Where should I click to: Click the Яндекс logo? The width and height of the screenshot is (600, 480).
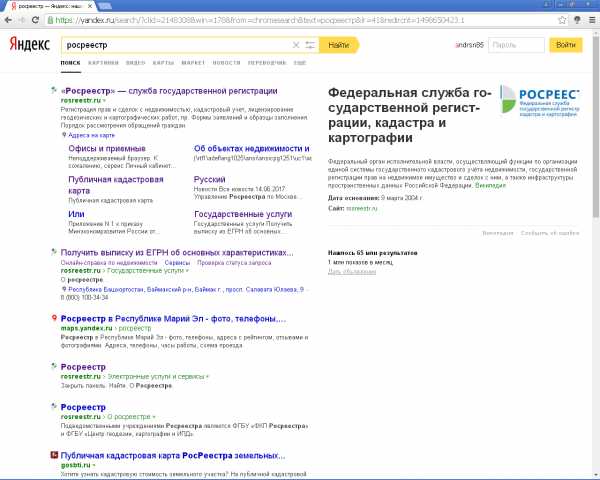pos(29,44)
